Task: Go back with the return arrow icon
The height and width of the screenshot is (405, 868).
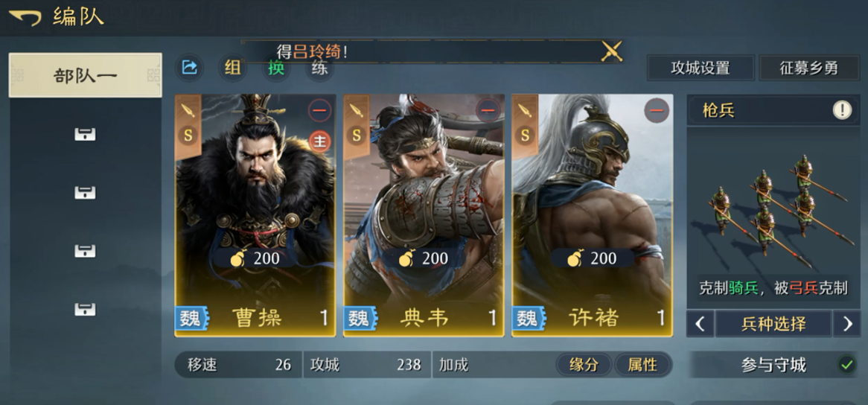Action: coord(25,18)
